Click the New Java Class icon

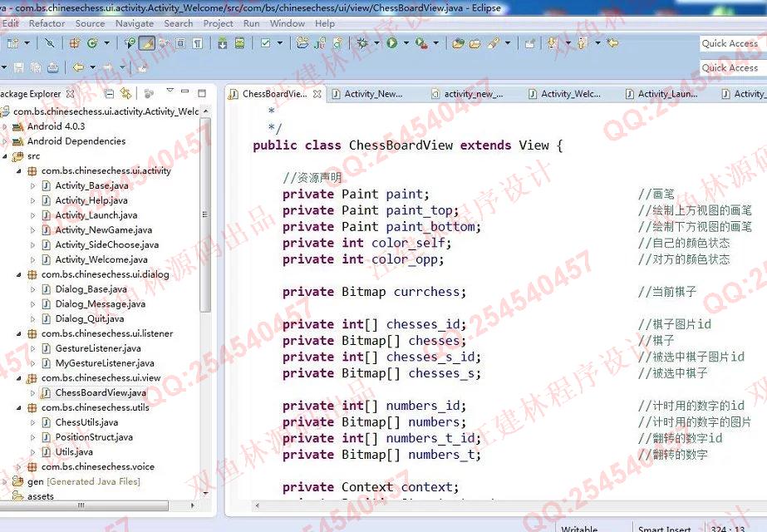(92, 43)
